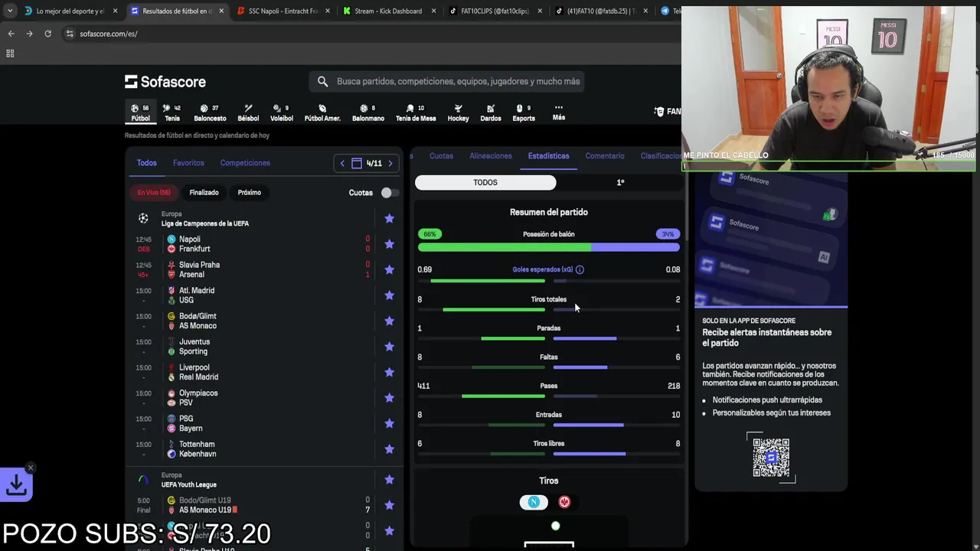Click the Sofascore app QR code
This screenshot has height=551, width=980.
tap(770, 458)
